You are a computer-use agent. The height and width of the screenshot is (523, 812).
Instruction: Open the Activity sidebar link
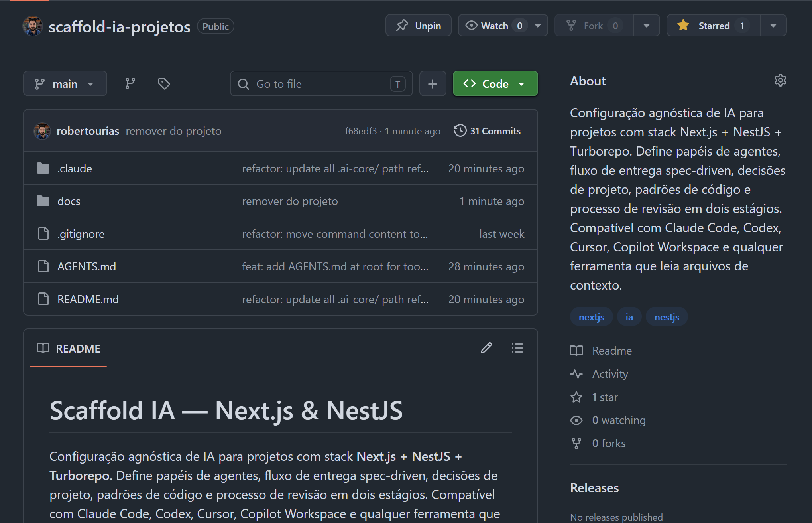point(610,374)
